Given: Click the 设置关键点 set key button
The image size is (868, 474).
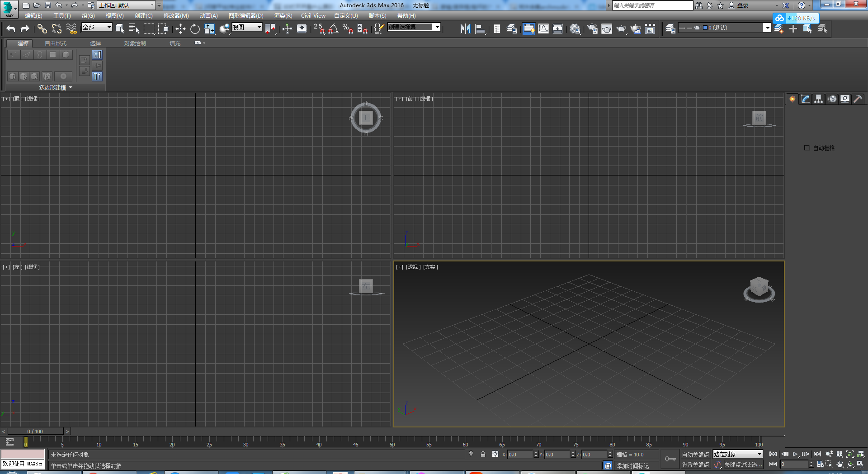Looking at the screenshot, I should coord(695,465).
